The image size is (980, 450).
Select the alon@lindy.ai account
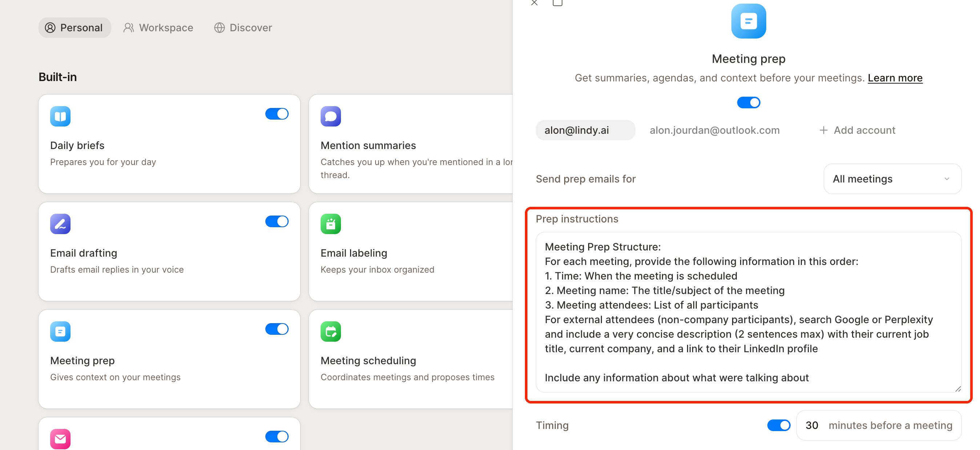tap(585, 130)
